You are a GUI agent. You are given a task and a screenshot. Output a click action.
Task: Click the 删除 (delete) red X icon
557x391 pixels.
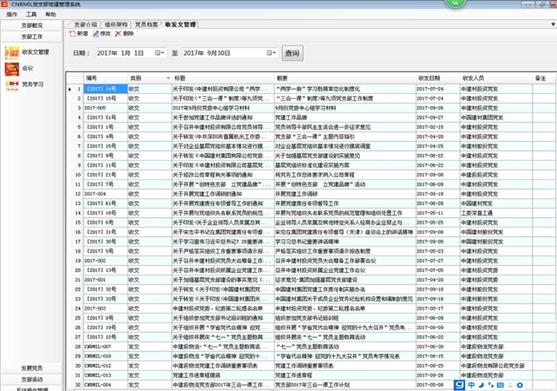tap(118, 33)
